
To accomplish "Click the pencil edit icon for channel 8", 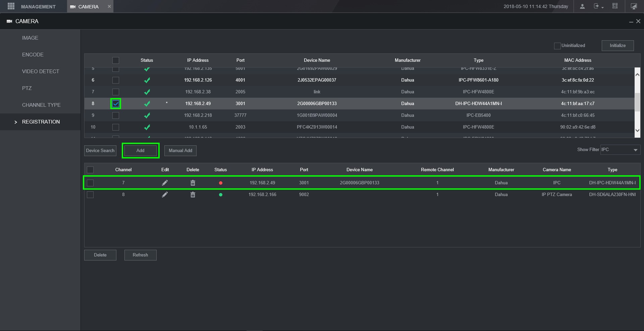I will pos(165,195).
